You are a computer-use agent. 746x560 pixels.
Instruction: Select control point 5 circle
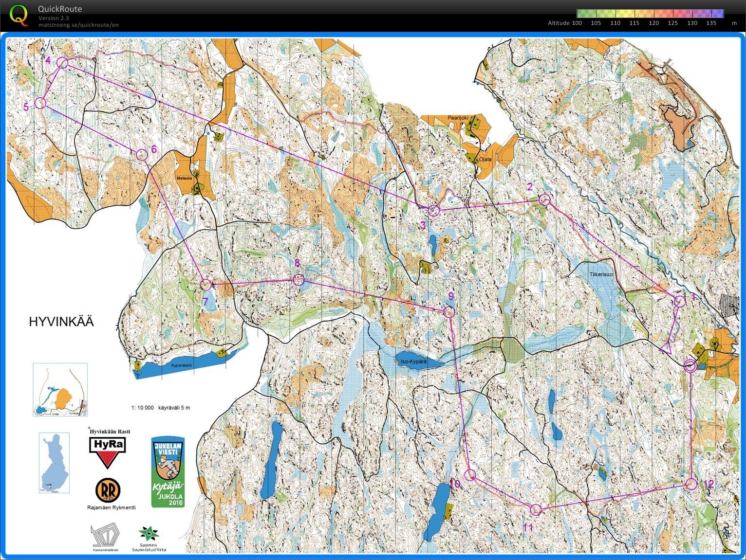(40, 103)
